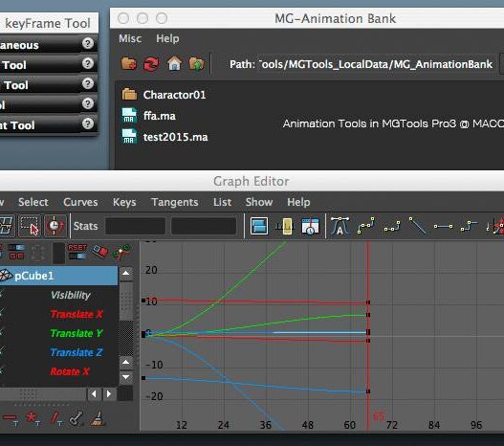The width and height of the screenshot is (504, 446).
Task: Open the Curves menu in Graph Editor
Action: tap(80, 202)
